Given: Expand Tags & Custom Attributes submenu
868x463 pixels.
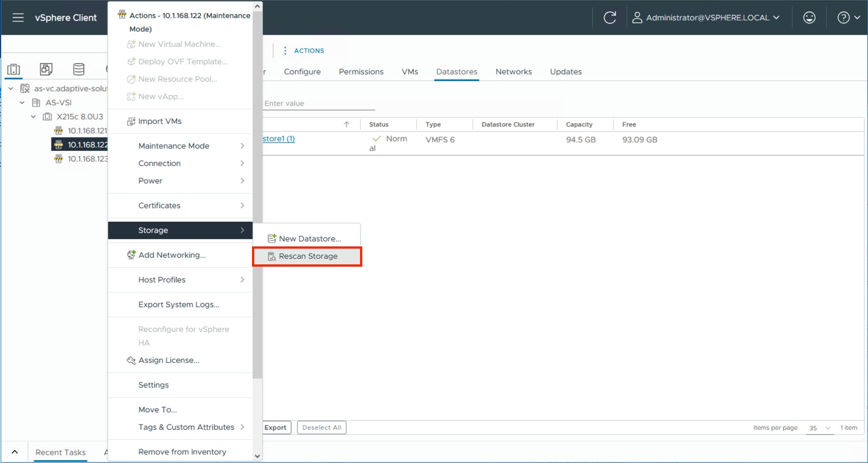Looking at the screenshot, I should coord(180,427).
